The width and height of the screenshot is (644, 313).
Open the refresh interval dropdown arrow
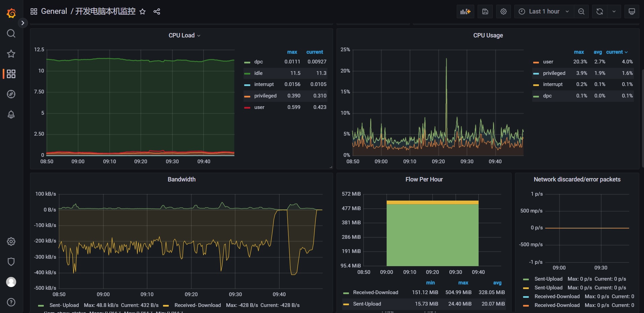coord(614,11)
